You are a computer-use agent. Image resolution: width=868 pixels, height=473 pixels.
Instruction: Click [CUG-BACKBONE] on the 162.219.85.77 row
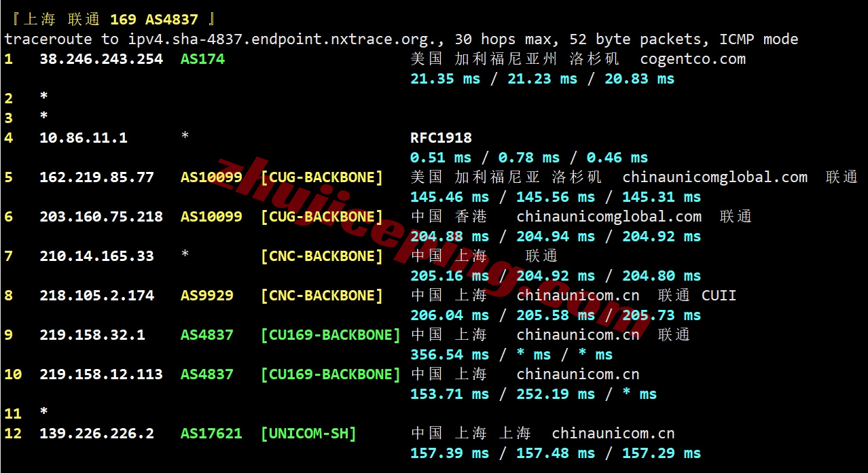click(x=322, y=177)
